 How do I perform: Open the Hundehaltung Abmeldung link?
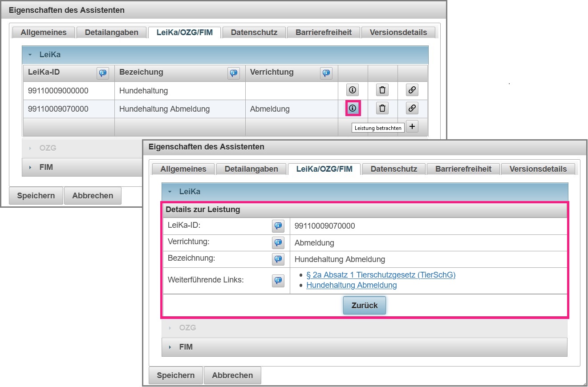[352, 285]
